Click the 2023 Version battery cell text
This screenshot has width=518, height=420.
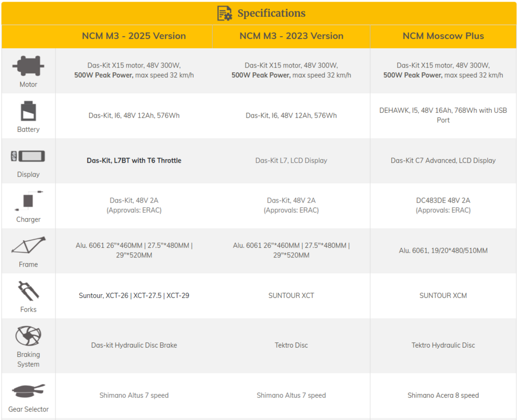291,116
